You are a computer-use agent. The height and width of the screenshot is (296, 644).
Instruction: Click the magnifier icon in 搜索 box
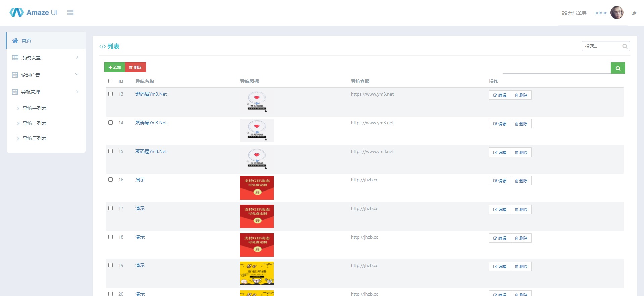(x=625, y=46)
